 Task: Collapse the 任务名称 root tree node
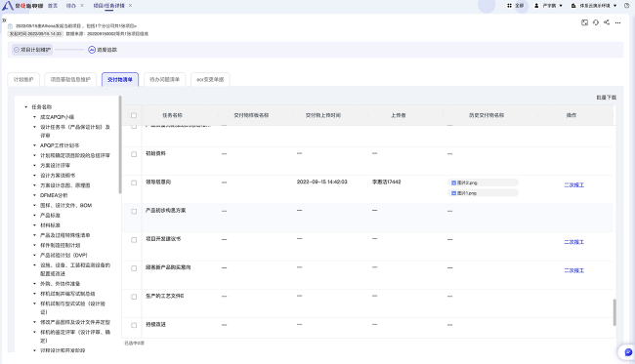pos(26,106)
